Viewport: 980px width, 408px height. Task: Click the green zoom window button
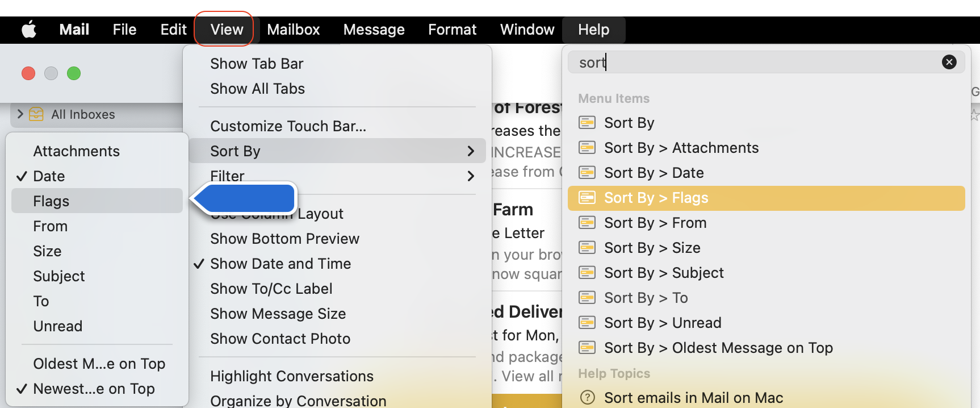pos(74,73)
